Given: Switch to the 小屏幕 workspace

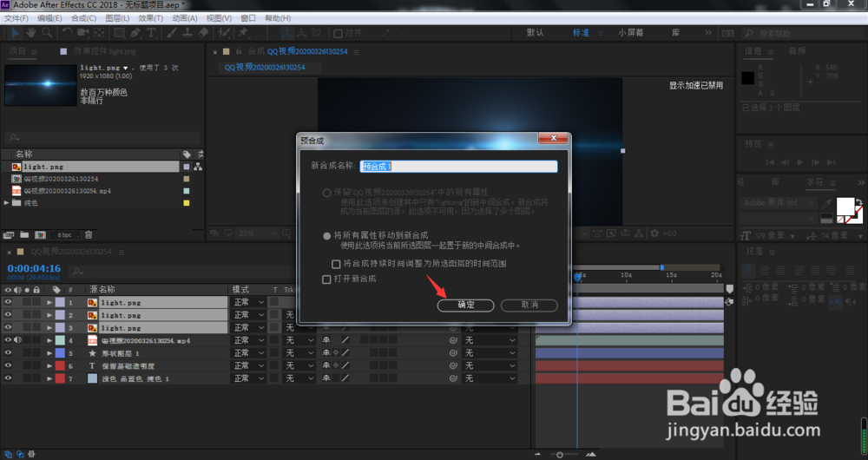Looking at the screenshot, I should 630,33.
